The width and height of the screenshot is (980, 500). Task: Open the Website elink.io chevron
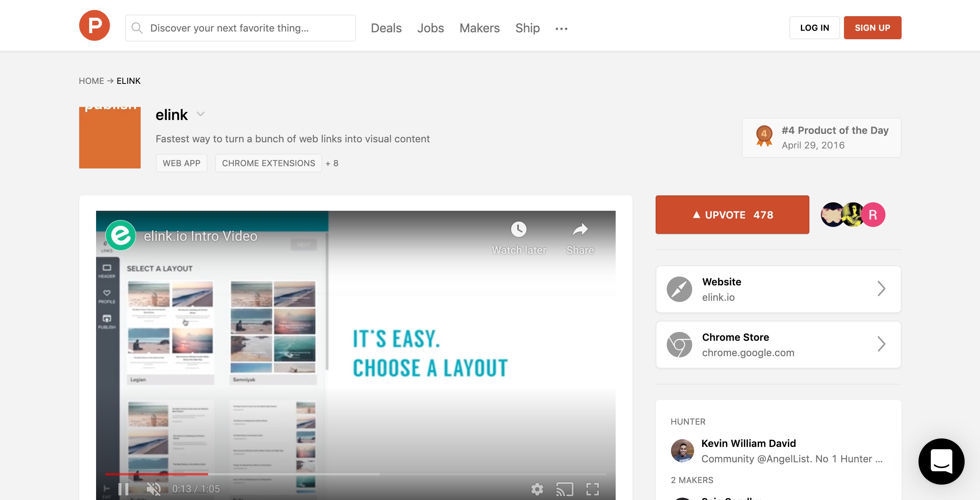[x=882, y=289]
